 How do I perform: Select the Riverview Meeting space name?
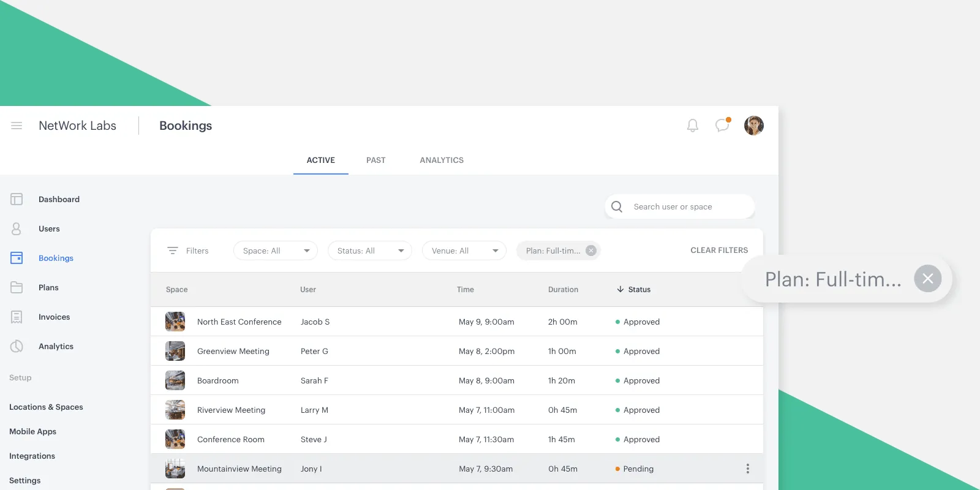(231, 410)
